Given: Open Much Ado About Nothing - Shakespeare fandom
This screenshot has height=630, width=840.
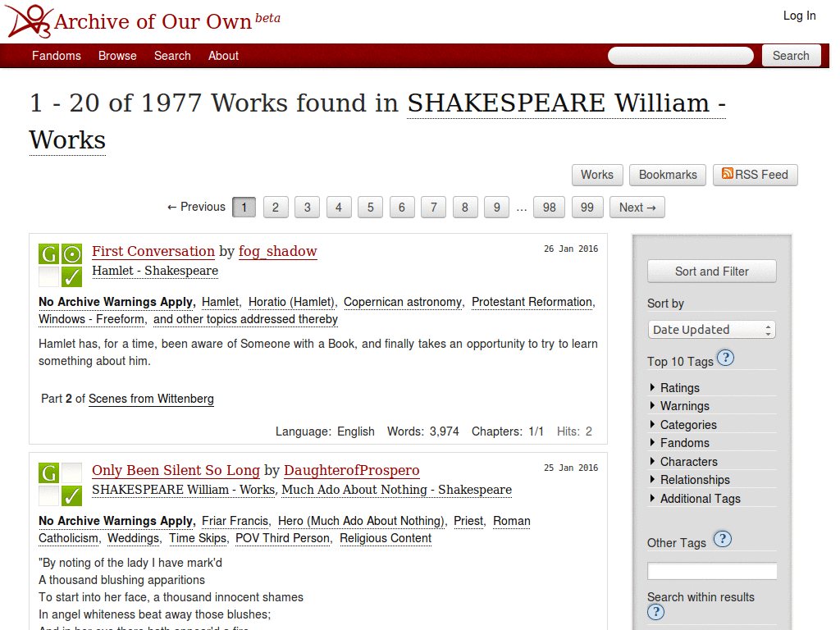Looking at the screenshot, I should point(396,491).
